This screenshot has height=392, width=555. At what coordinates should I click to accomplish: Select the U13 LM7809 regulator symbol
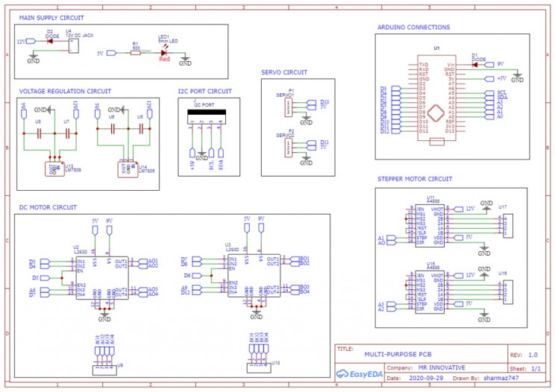click(54, 169)
